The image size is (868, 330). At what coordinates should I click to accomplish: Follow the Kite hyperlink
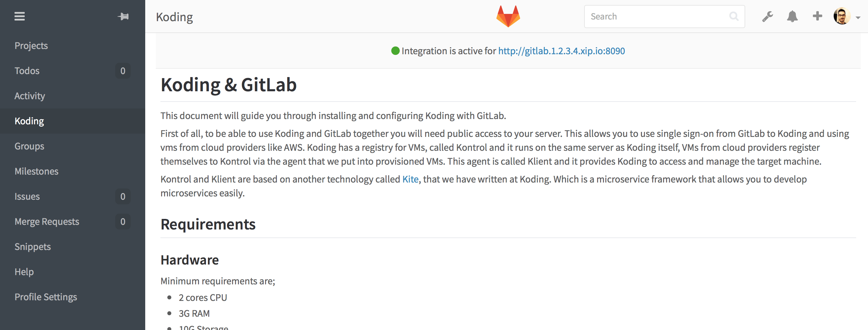point(410,179)
